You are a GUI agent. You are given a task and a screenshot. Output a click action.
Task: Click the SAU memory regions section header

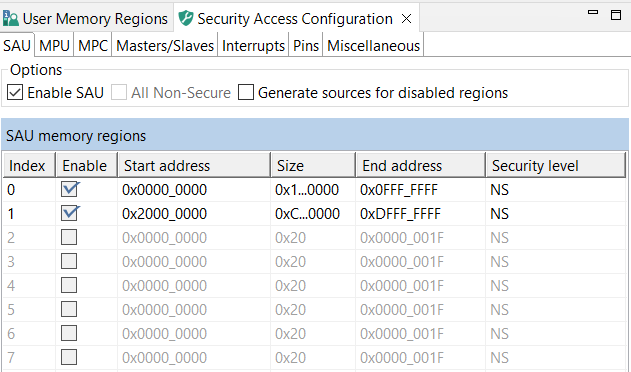(x=315, y=135)
